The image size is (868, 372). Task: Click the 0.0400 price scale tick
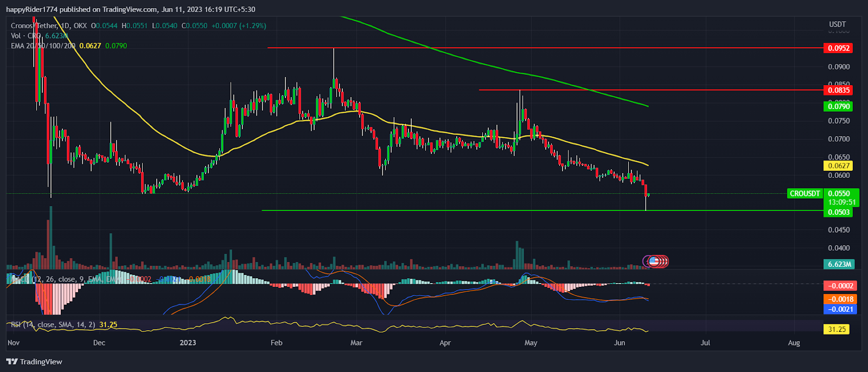click(839, 248)
